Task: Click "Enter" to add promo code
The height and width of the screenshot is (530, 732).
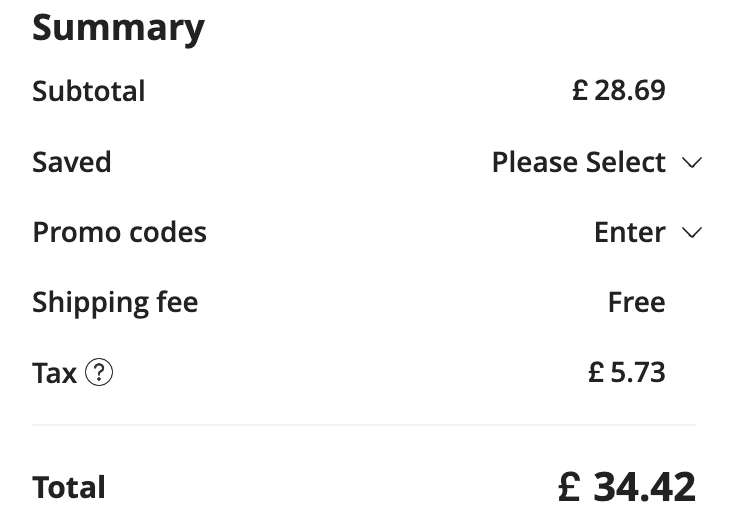Action: [629, 233]
